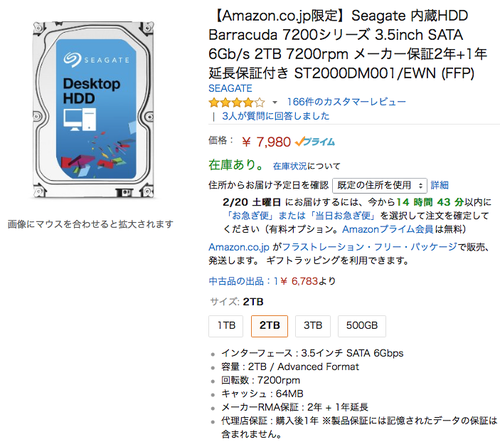Viewport: 500px width, 442px height.
Task: Open the 既定の住所を使用 address dropdown
Action: 380,185
